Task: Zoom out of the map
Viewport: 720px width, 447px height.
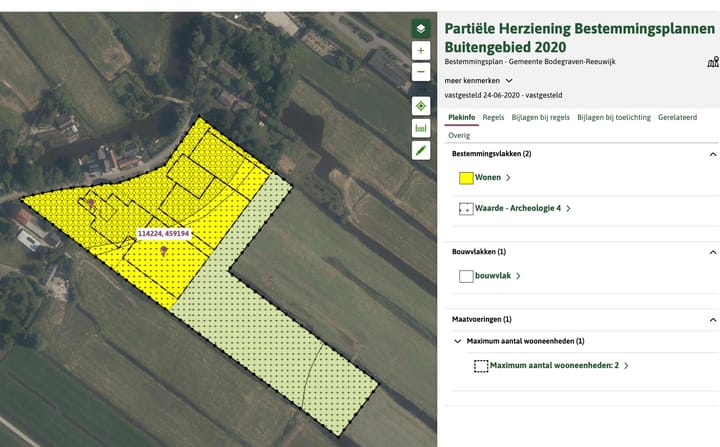Action: (421, 72)
